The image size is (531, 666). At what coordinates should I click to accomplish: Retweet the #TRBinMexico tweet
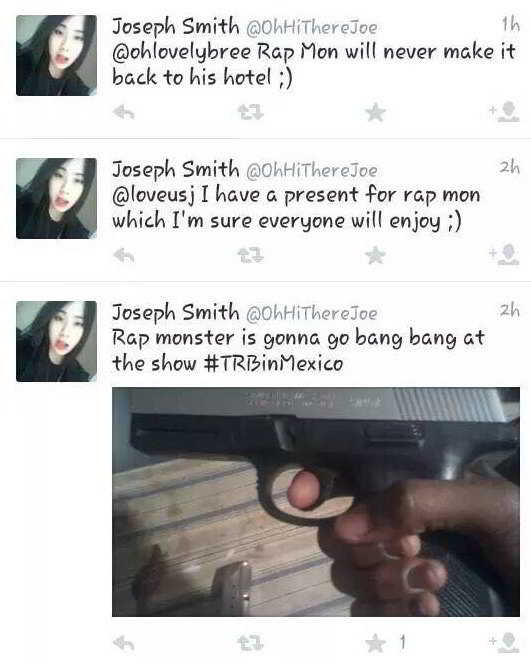(251, 643)
